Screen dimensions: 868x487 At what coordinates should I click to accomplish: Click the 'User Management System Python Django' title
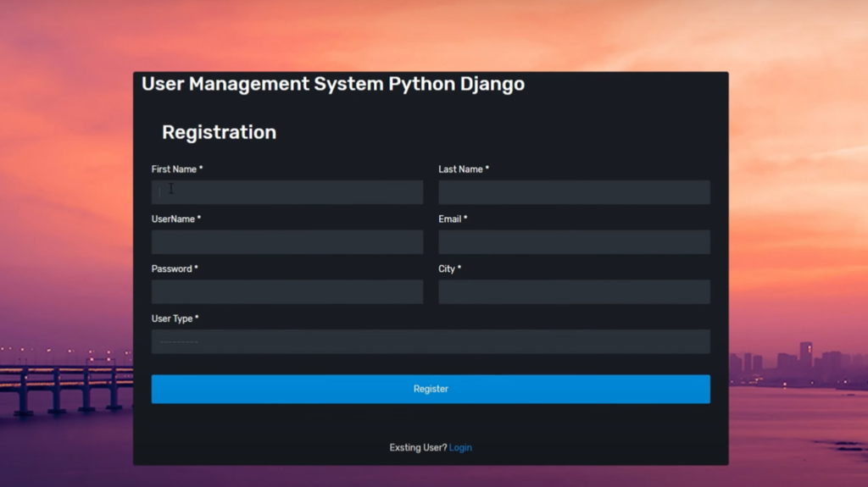pyautogui.click(x=333, y=84)
